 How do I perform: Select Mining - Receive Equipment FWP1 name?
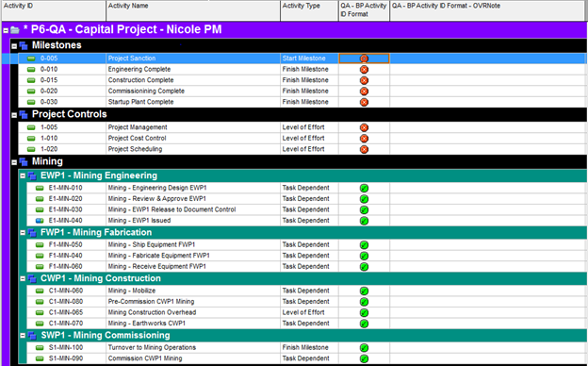[x=156, y=267]
